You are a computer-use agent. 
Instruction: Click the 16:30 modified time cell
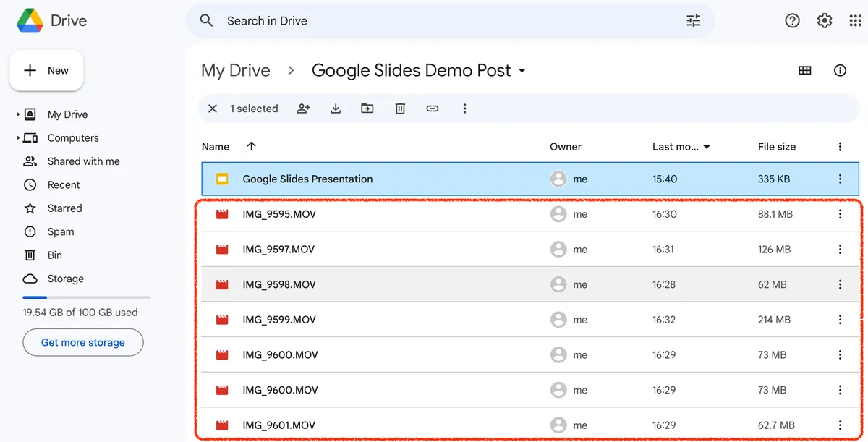click(x=664, y=214)
